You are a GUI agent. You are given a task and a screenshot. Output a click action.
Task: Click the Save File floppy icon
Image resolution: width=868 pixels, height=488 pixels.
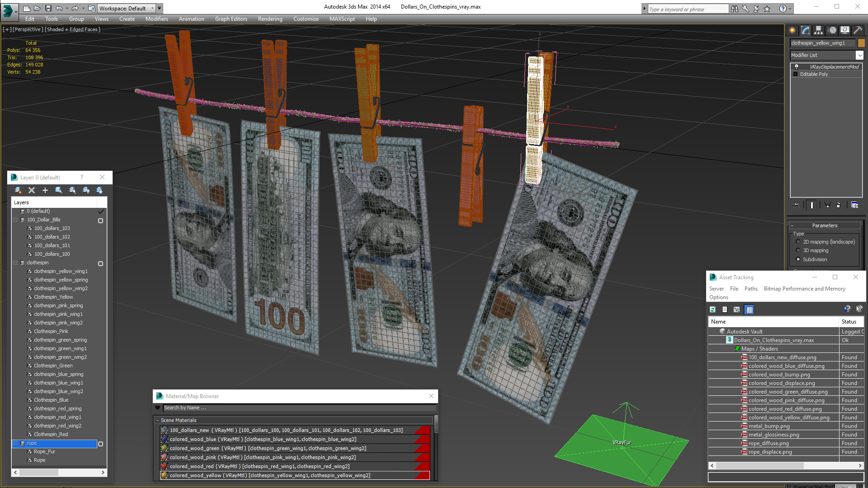tap(48, 8)
